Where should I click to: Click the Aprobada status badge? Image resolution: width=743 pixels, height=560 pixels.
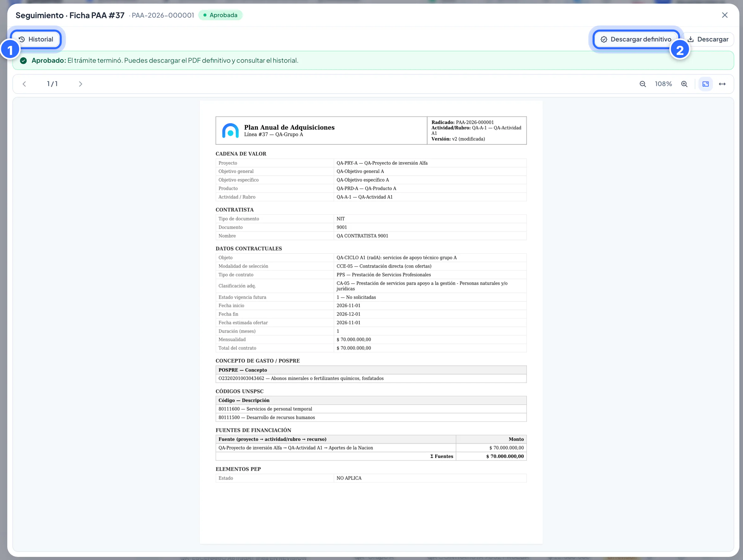220,15
